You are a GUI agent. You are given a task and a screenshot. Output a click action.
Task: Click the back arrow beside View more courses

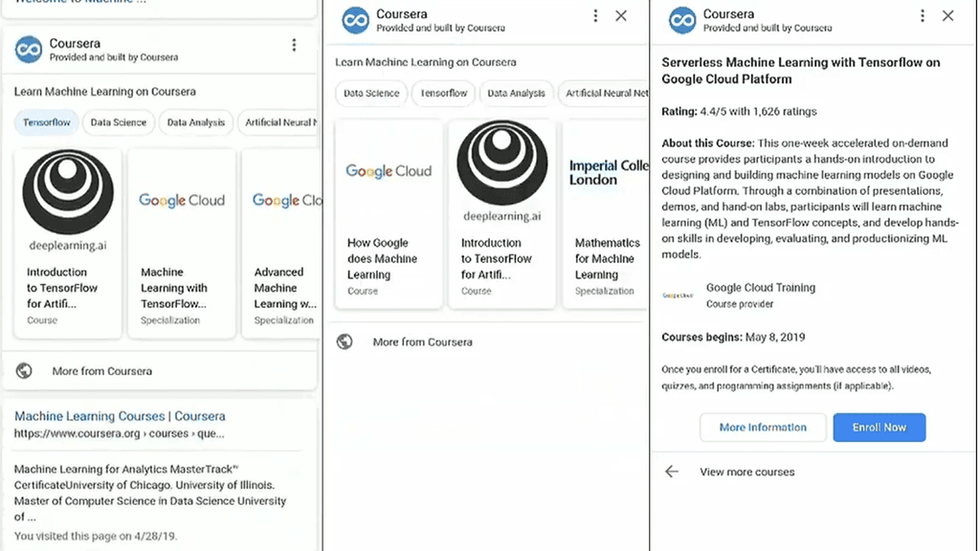tap(672, 472)
